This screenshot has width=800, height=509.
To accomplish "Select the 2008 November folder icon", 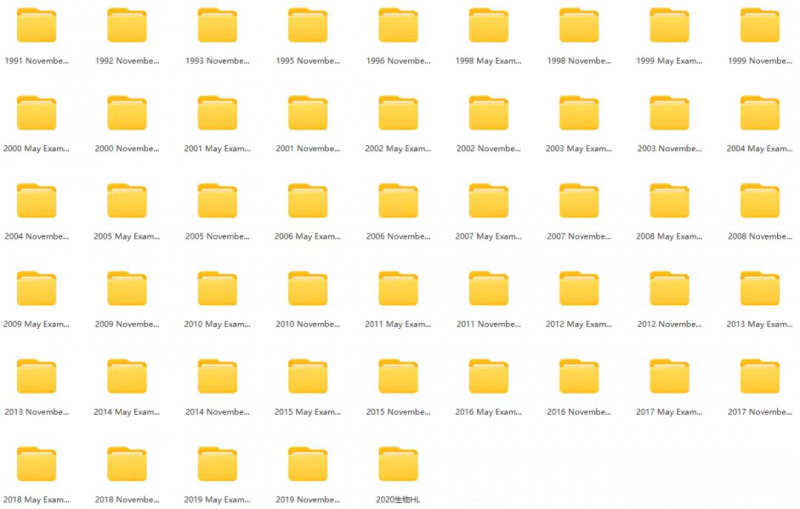I will (760, 200).
